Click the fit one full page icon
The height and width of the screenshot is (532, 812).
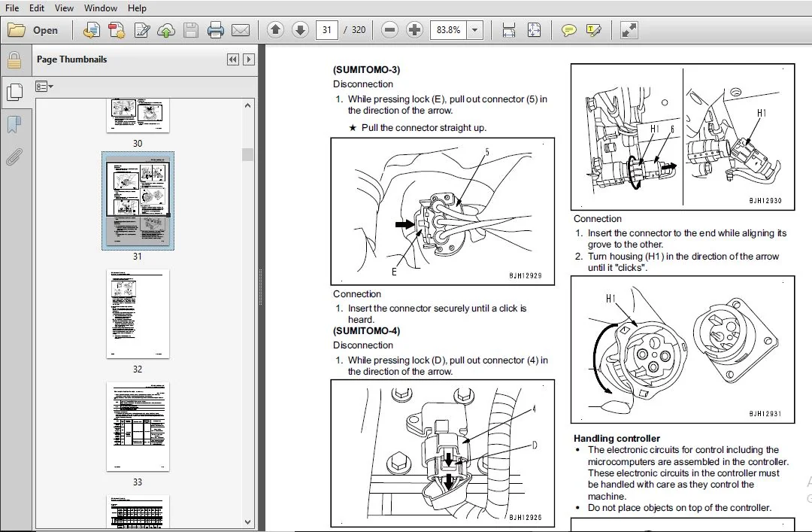pyautogui.click(x=534, y=30)
